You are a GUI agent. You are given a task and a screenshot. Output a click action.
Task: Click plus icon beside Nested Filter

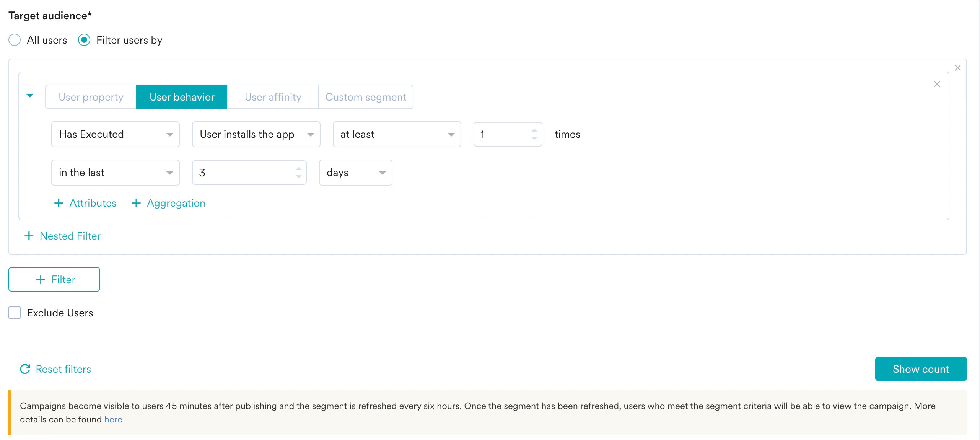29,236
